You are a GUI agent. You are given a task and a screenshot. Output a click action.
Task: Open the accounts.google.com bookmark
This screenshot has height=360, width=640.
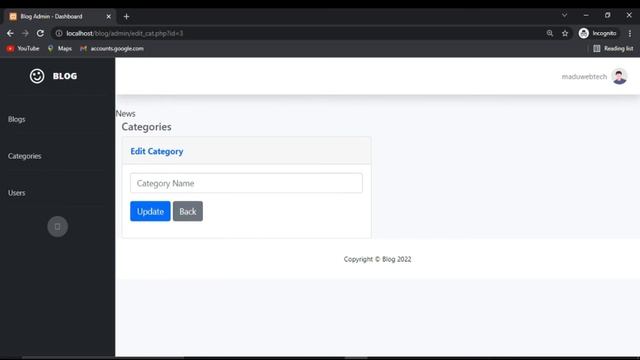112,49
